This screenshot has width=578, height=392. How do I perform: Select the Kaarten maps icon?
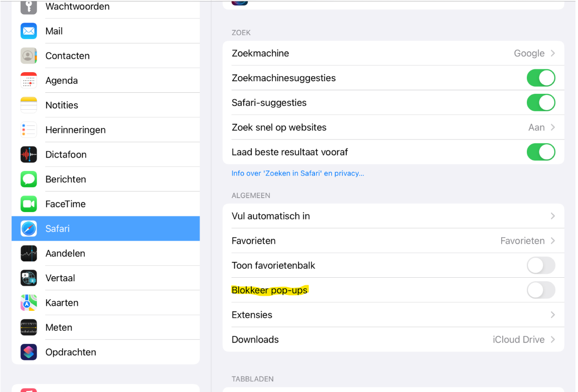pyautogui.click(x=29, y=302)
